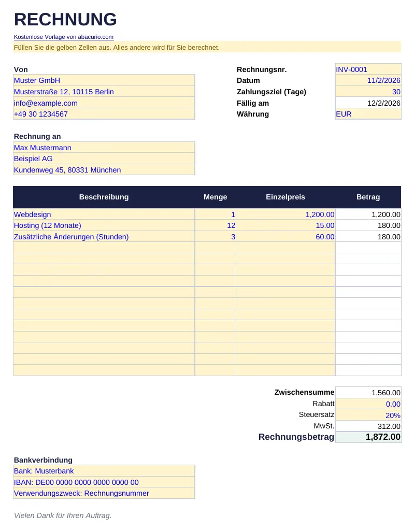Select the Steuersatz cell 20%

pyautogui.click(x=368, y=415)
